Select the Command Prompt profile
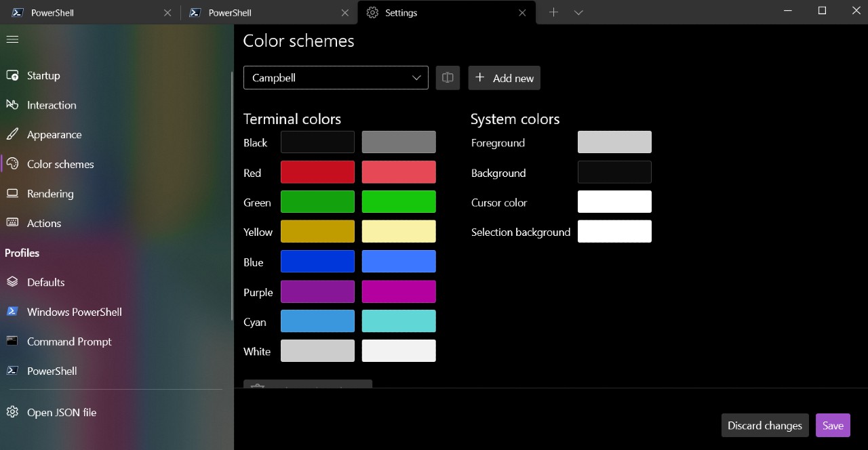 [x=69, y=342]
